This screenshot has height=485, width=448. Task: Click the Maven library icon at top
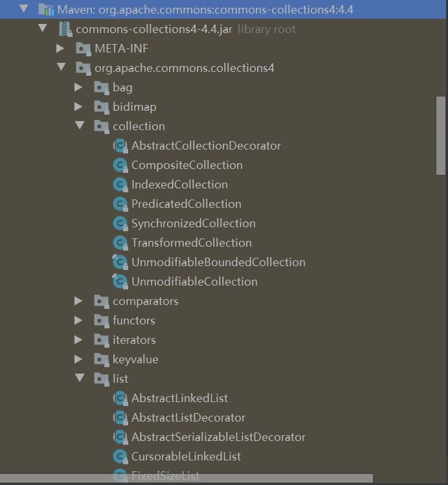pos(46,10)
